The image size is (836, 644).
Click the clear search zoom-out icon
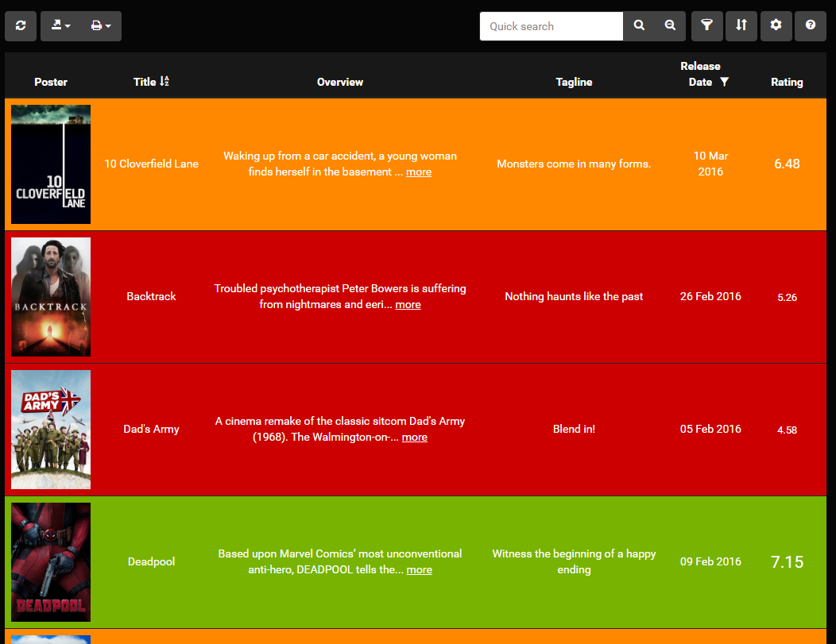click(x=670, y=26)
